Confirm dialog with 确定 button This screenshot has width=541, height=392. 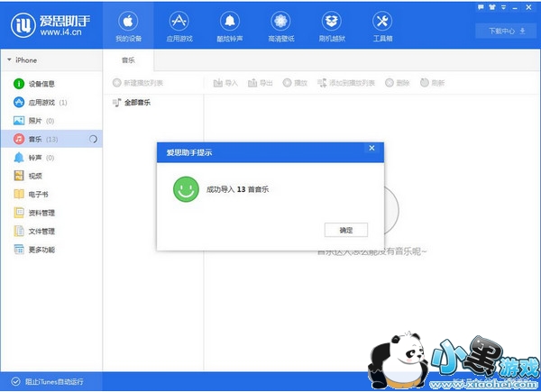pos(346,230)
